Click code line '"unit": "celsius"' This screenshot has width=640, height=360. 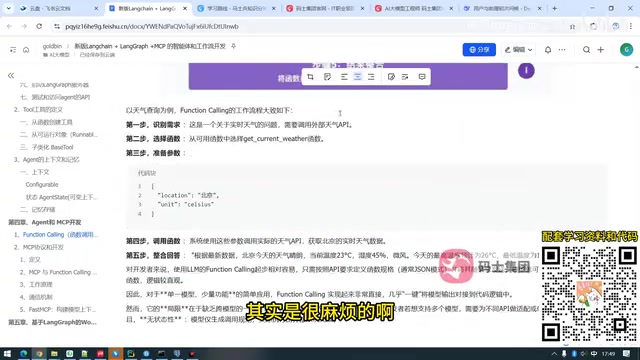click(x=186, y=204)
